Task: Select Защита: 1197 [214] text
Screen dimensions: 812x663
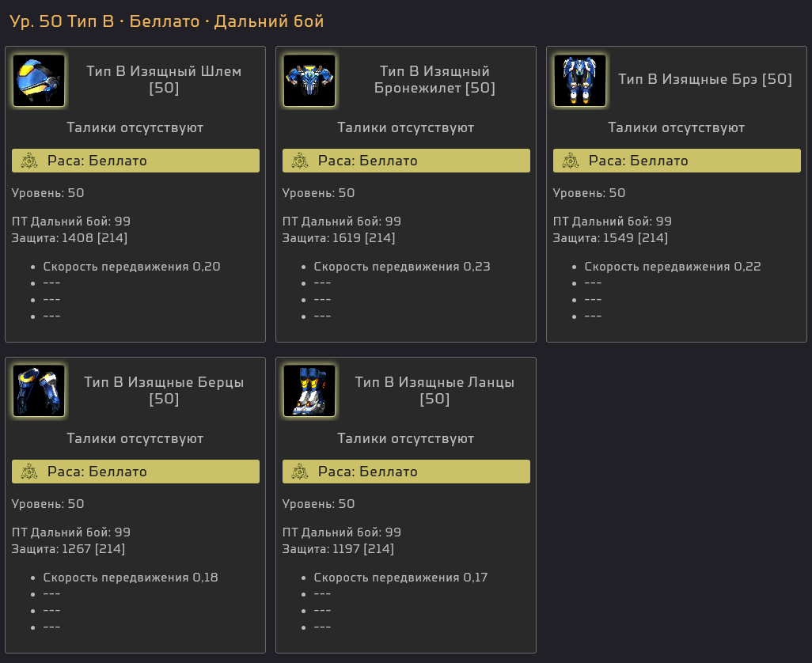Action: [338, 549]
